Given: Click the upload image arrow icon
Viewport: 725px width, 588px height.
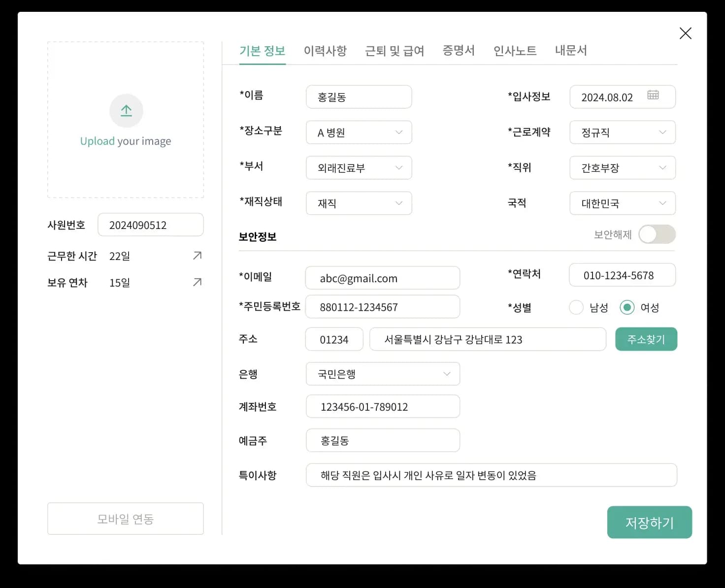Looking at the screenshot, I should point(126,110).
